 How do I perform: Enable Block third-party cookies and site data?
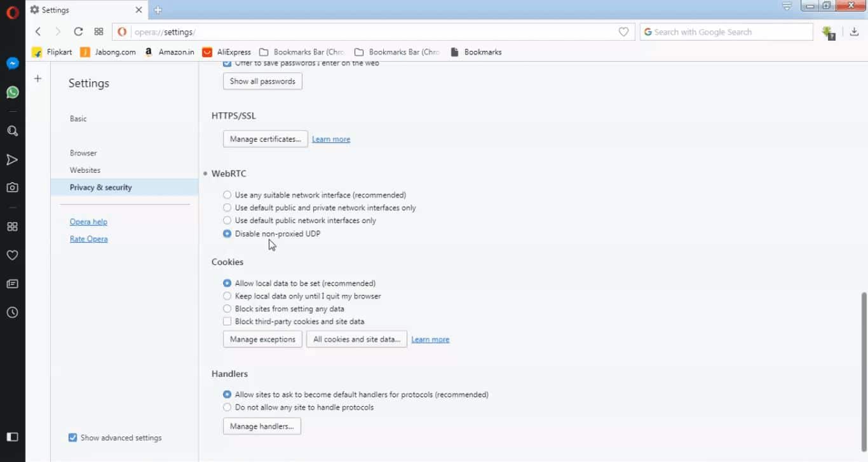click(227, 322)
